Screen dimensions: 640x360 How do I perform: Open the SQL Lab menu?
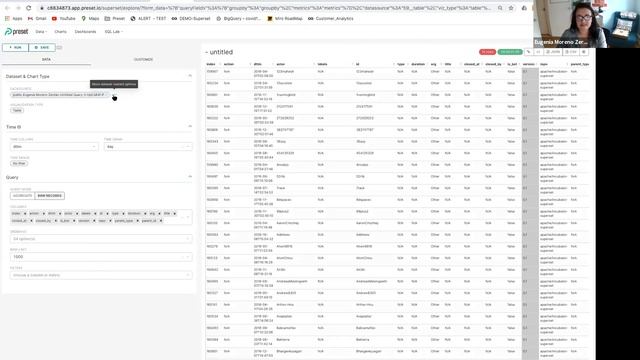point(113,31)
